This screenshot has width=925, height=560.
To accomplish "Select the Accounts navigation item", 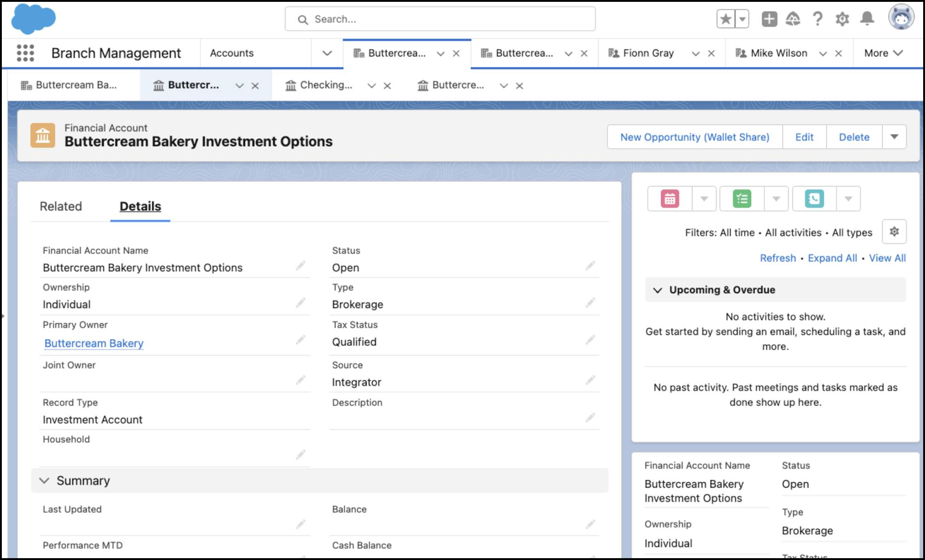I will 232,53.
